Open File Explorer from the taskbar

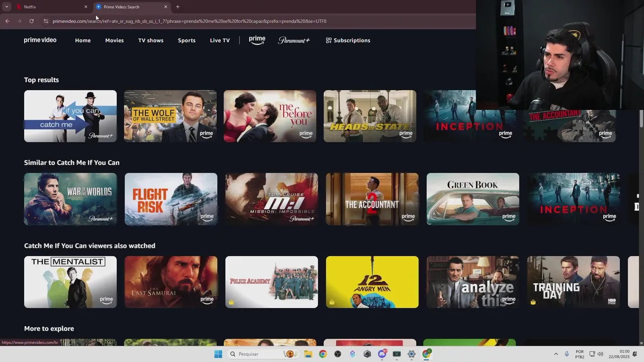tap(308, 354)
